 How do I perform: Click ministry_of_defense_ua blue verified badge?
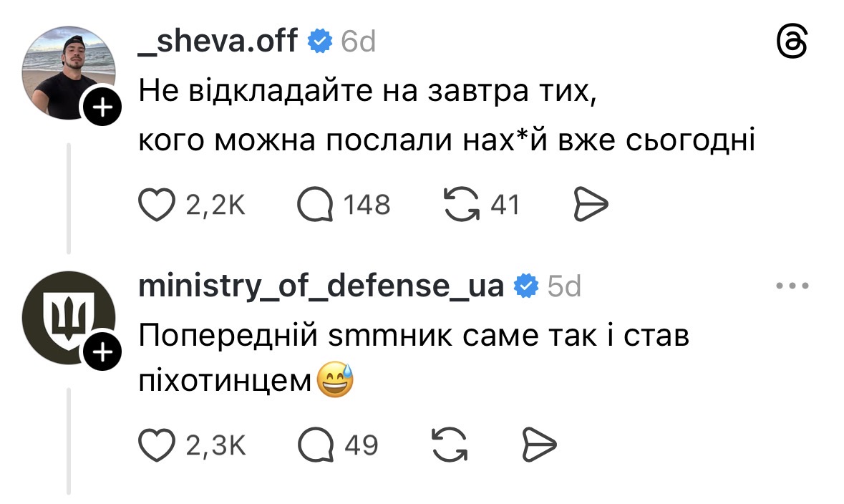526,286
